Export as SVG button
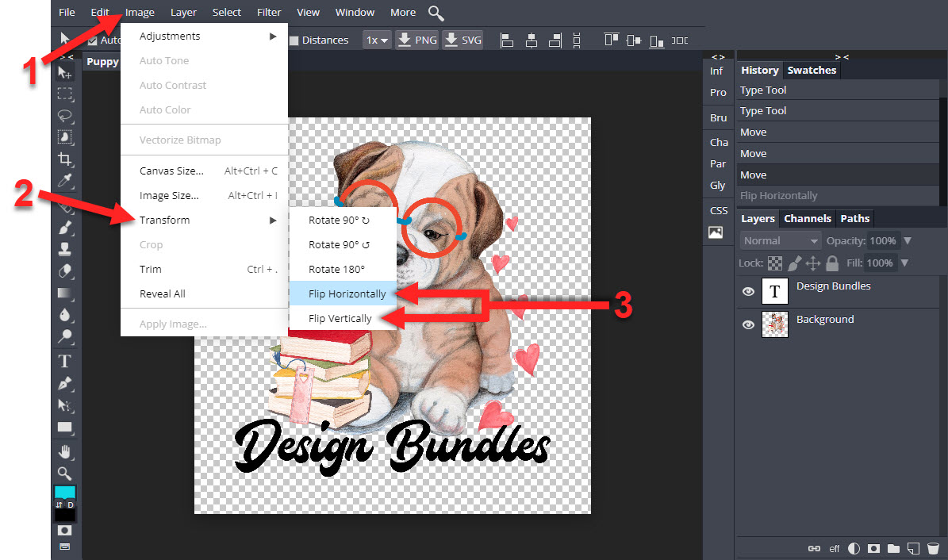This screenshot has height=560, width=948. 463,40
